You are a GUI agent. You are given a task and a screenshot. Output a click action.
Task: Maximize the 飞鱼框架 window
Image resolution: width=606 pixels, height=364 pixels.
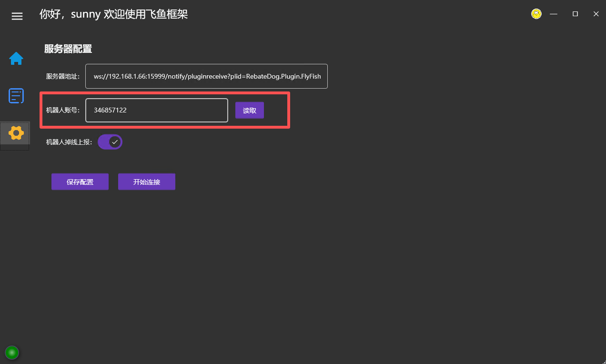tap(575, 14)
